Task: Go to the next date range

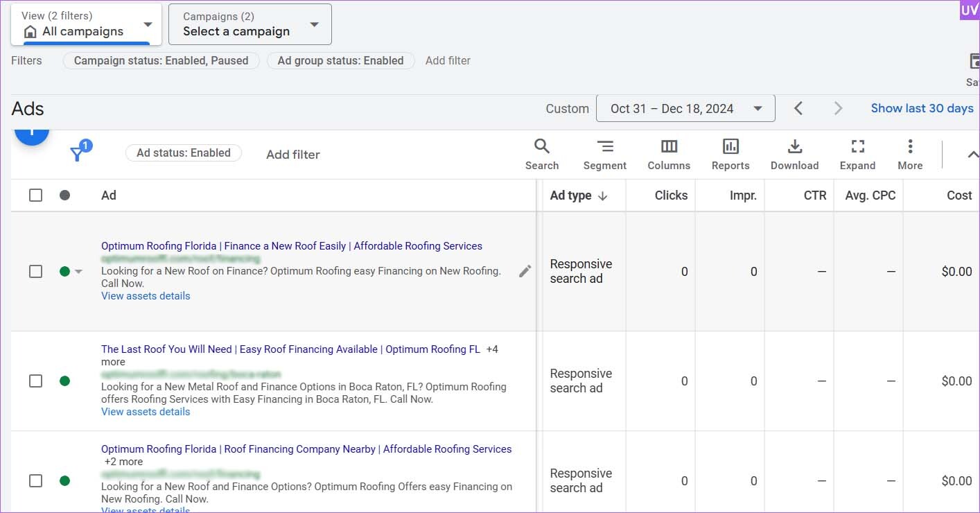Action: [838, 108]
